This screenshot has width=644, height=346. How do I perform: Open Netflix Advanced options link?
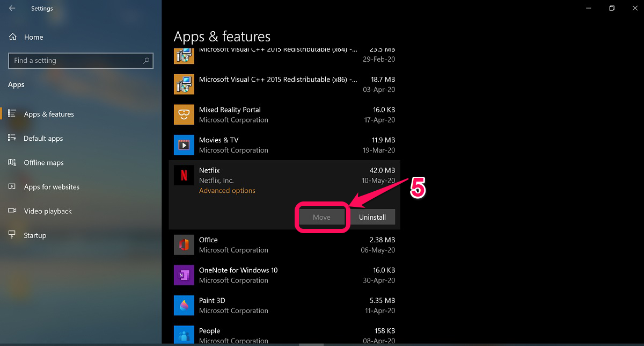pos(227,191)
